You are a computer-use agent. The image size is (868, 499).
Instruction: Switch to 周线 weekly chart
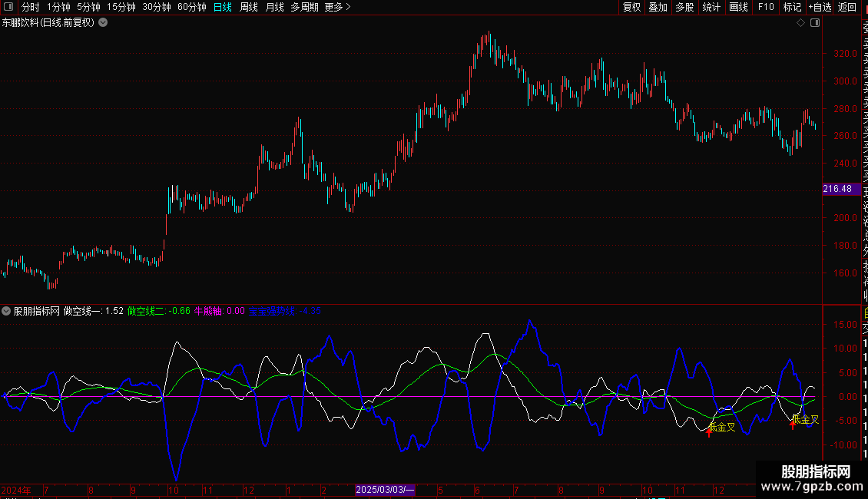click(x=249, y=7)
